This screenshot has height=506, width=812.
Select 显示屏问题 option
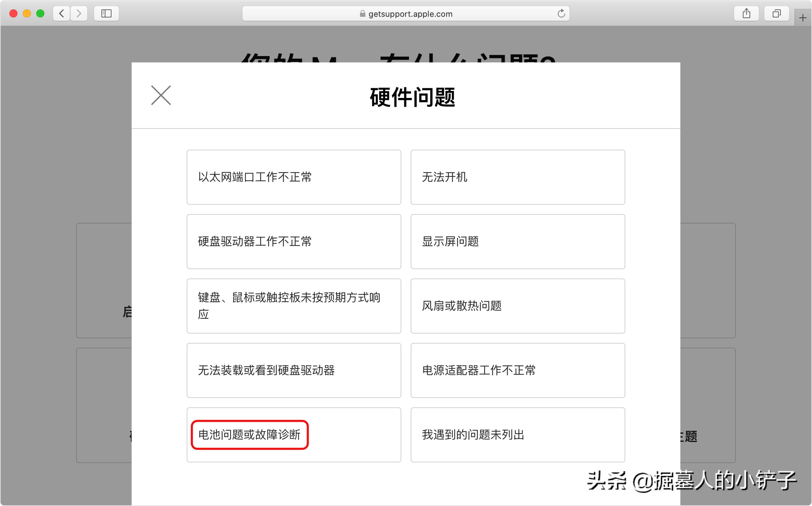tap(517, 241)
